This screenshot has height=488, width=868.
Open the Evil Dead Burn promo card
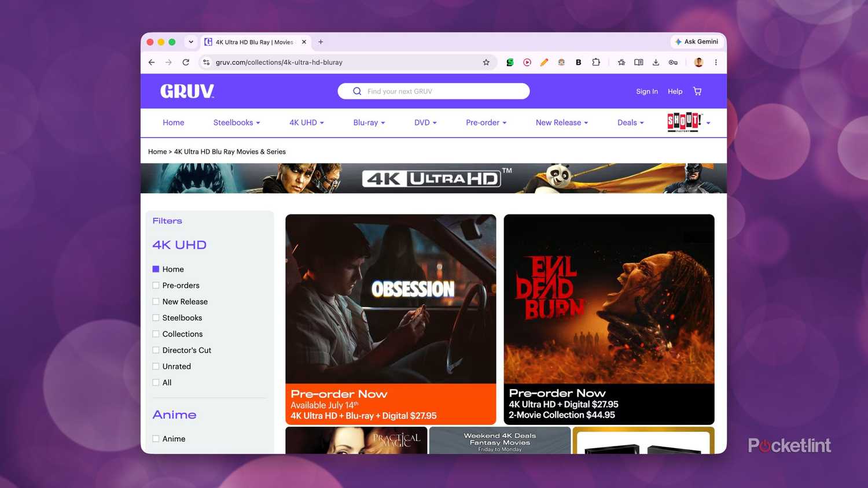pyautogui.click(x=609, y=319)
